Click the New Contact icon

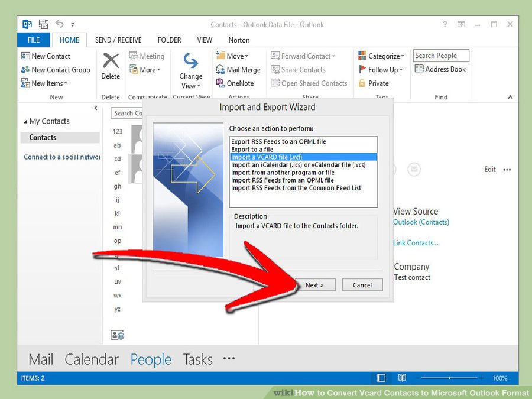tap(25, 56)
